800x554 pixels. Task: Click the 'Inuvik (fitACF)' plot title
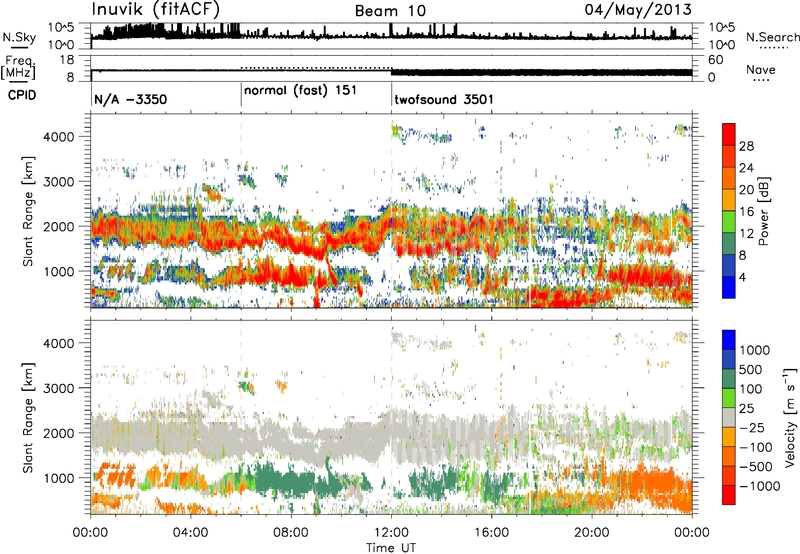156,9
